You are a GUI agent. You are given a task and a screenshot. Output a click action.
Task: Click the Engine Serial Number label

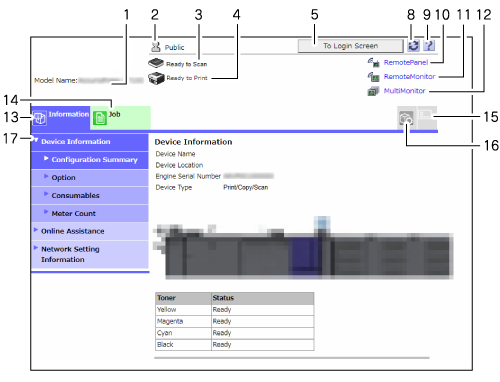pos(188,176)
